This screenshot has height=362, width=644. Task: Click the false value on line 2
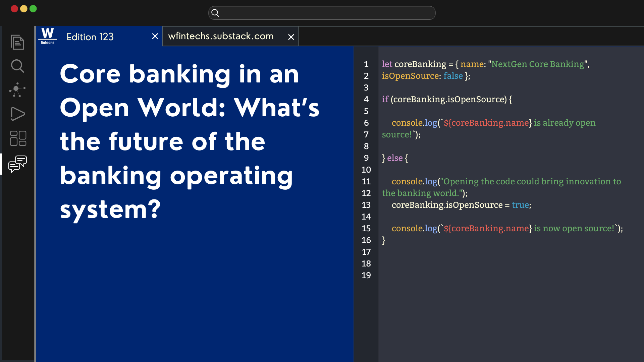453,76
